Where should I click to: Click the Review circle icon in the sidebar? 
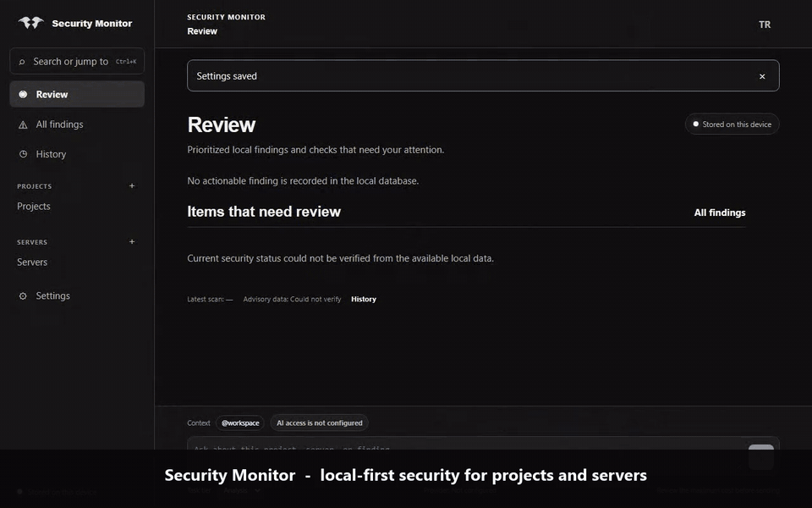pyautogui.click(x=23, y=94)
